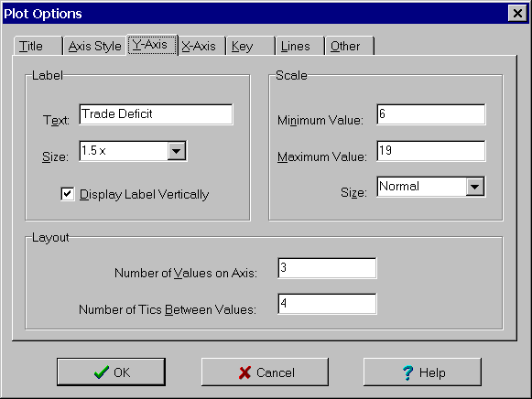532x399 pixels.
Task: Click the Trade Deficit text field
Action: [x=156, y=114]
